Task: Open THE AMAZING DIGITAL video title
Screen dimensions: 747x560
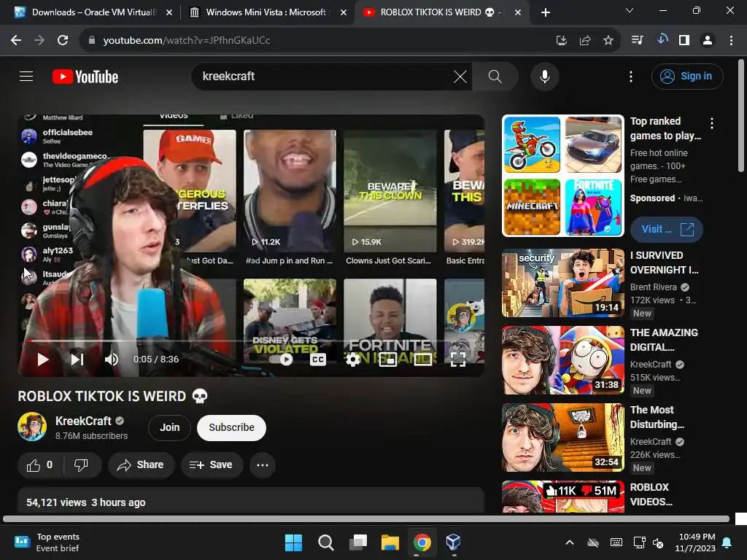Action: 664,340
